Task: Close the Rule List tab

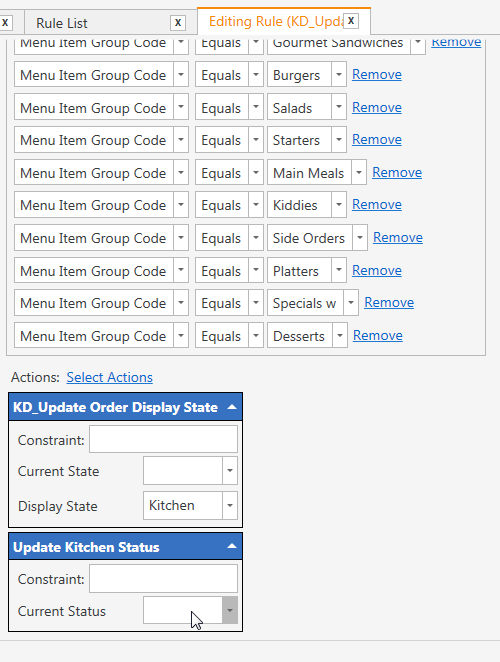Action: [x=178, y=22]
